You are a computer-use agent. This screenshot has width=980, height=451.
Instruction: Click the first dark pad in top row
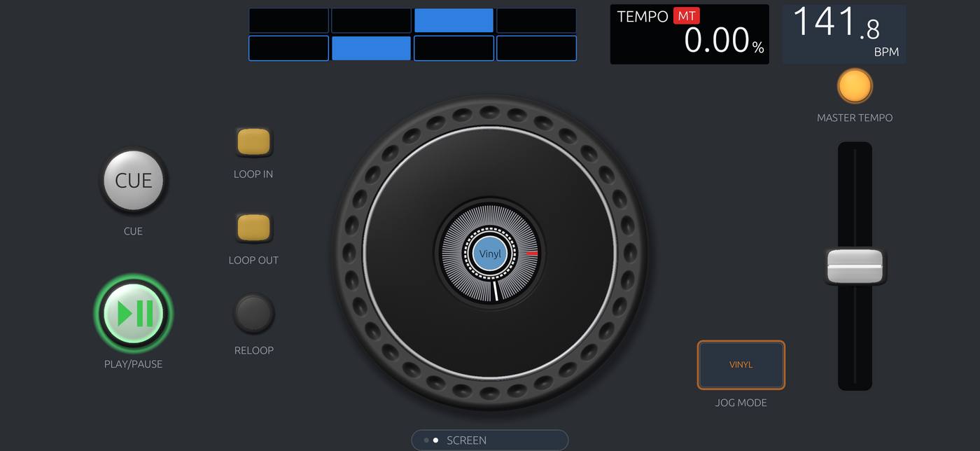pyautogui.click(x=288, y=20)
